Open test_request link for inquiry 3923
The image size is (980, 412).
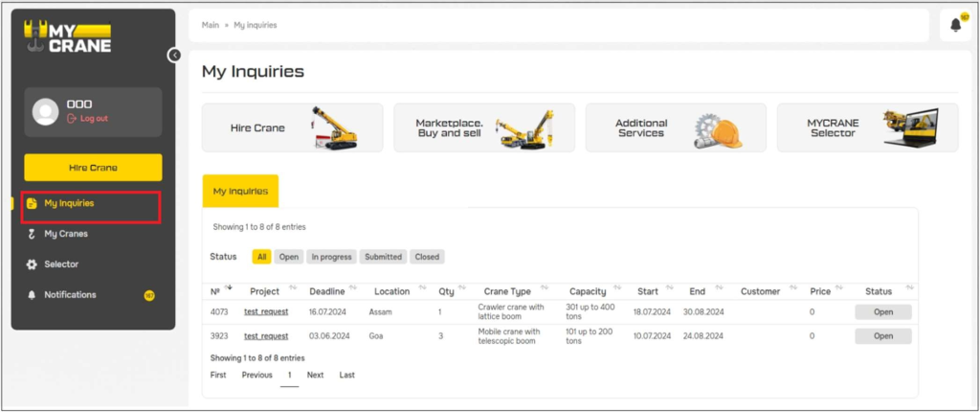(x=266, y=336)
